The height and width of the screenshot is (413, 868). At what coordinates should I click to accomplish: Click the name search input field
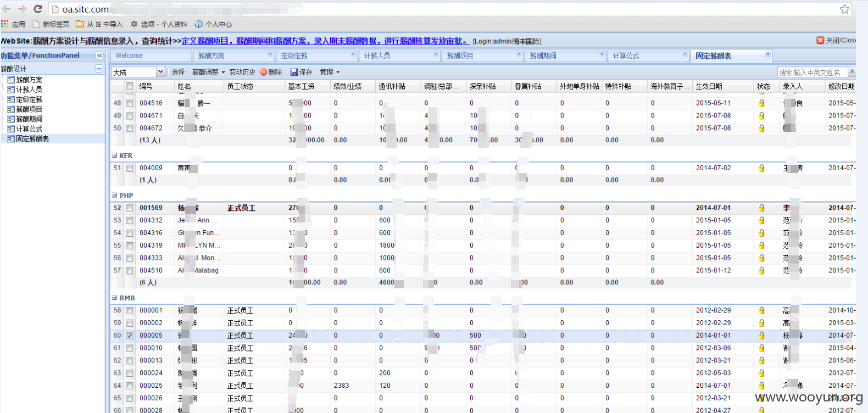point(813,72)
